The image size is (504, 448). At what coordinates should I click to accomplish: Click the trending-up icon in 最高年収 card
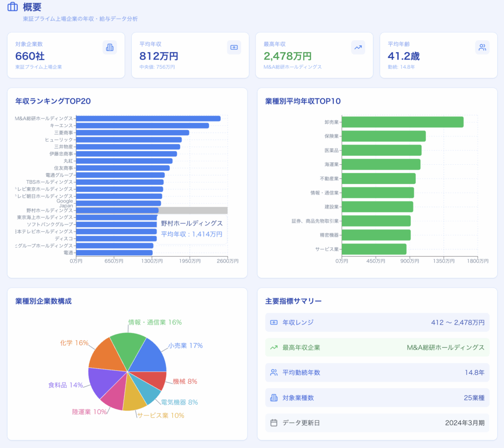coord(358,48)
